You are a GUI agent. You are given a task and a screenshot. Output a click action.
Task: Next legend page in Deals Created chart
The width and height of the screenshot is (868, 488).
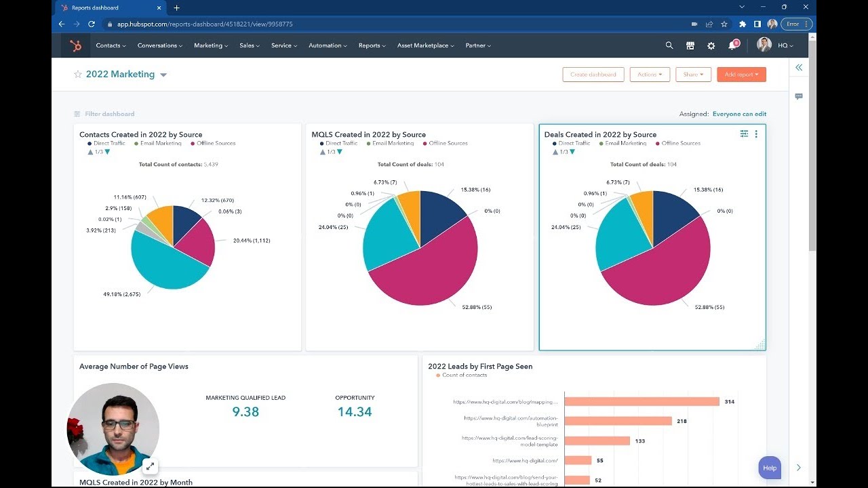(x=572, y=152)
